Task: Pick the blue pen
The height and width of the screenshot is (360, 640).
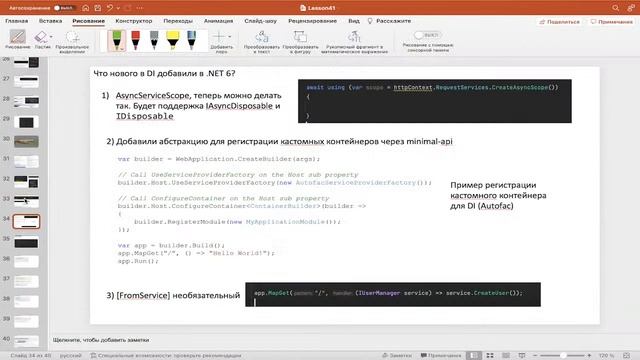Action: pos(191,40)
